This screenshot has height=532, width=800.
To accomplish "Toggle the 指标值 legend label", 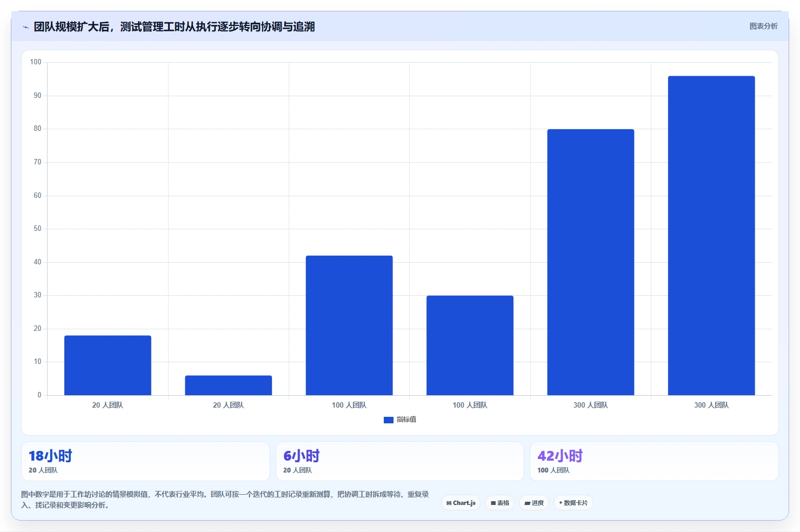I will 406,420.
